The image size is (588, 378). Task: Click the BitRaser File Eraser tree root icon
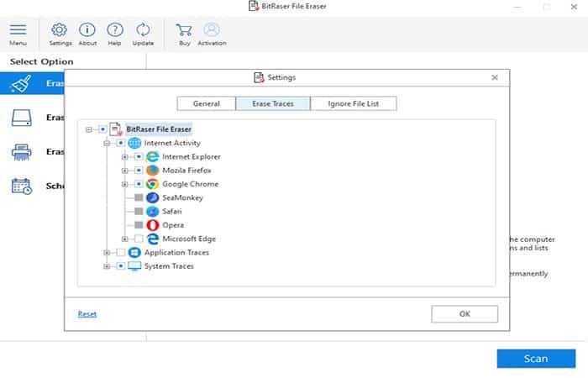[116, 129]
